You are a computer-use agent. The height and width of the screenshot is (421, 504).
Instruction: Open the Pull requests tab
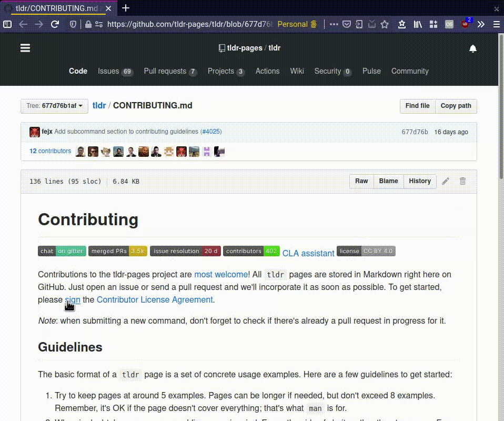point(170,71)
